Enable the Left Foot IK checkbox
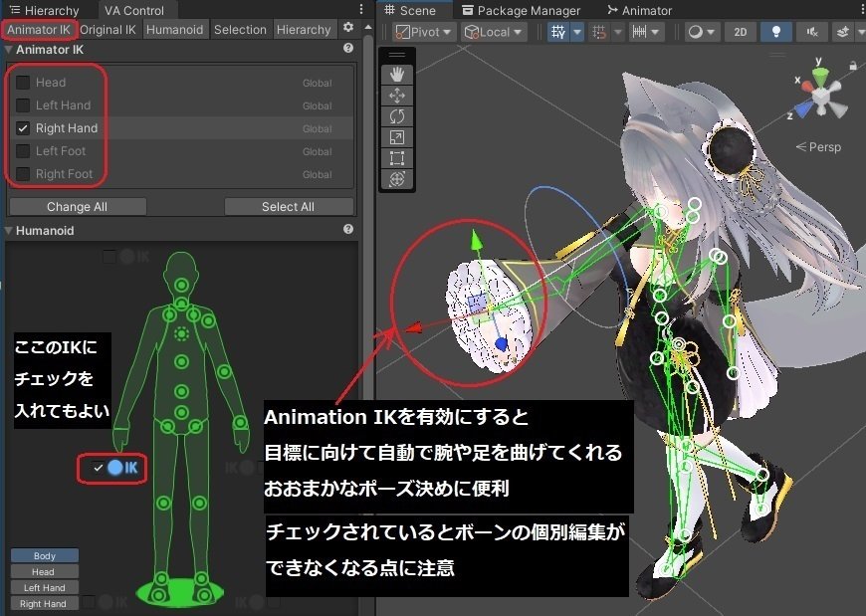This screenshot has width=866, height=616. click(x=23, y=150)
